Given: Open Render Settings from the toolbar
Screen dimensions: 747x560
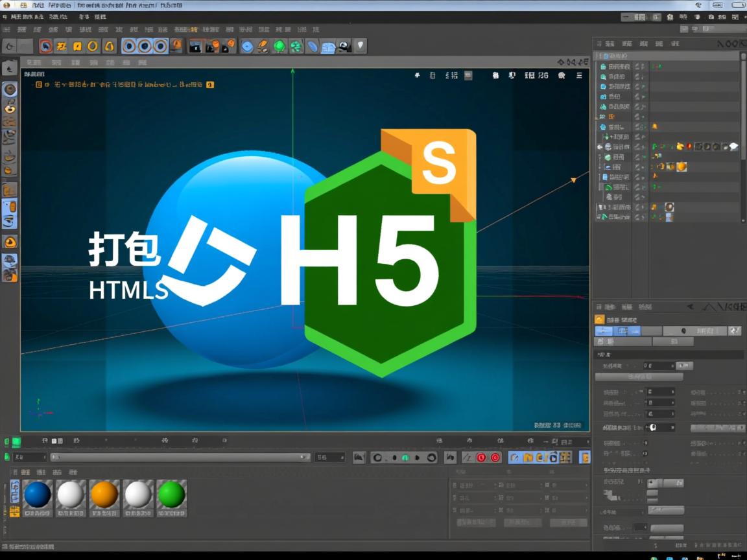Looking at the screenshot, I should (x=228, y=45).
